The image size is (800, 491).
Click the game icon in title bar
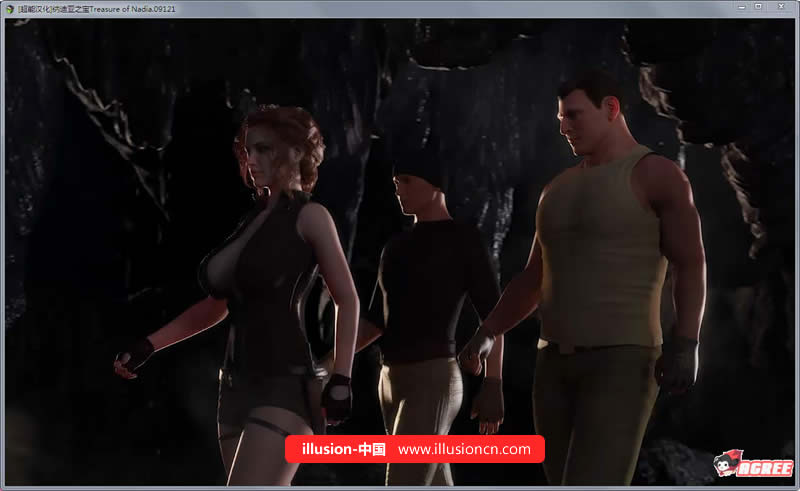pyautogui.click(x=10, y=7)
